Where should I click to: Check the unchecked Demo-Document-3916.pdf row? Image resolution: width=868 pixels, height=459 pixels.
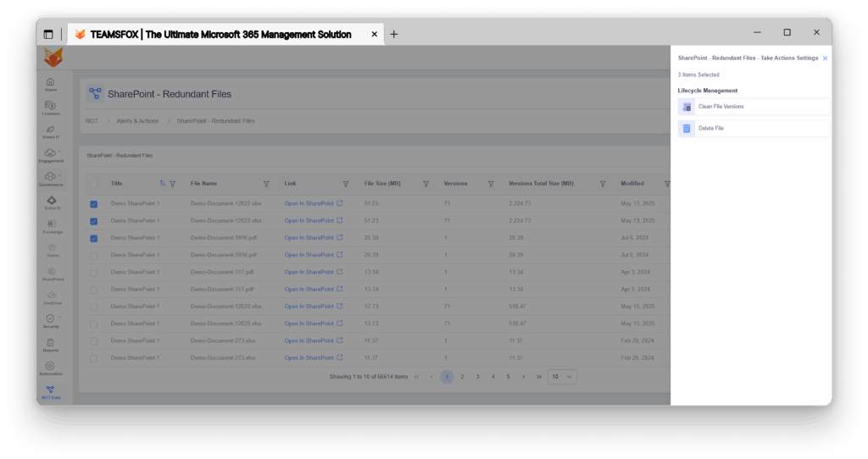(x=93, y=256)
